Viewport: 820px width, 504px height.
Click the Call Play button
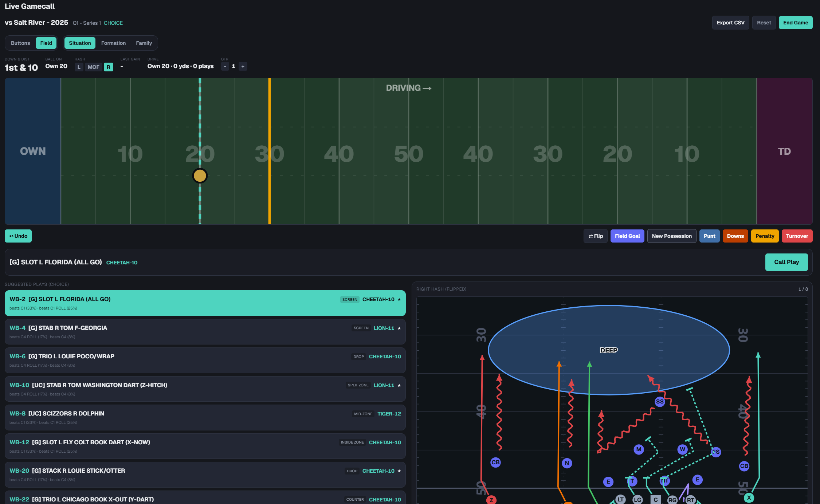pos(786,262)
